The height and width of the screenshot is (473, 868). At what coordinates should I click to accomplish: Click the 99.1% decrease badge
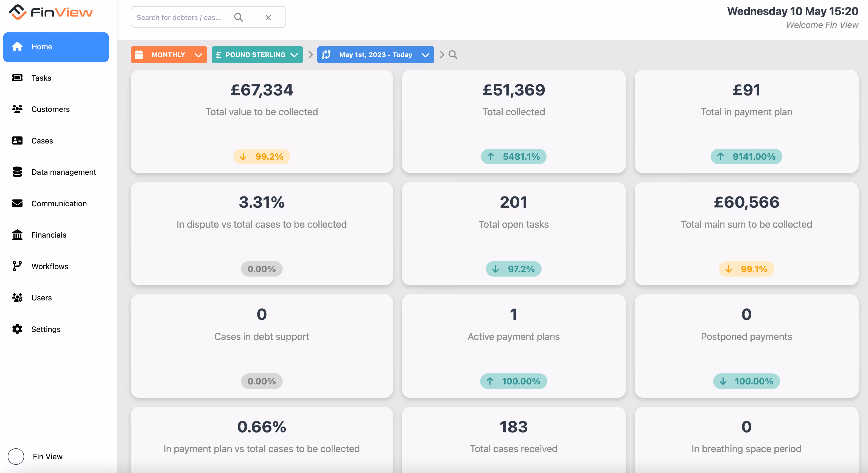(746, 269)
